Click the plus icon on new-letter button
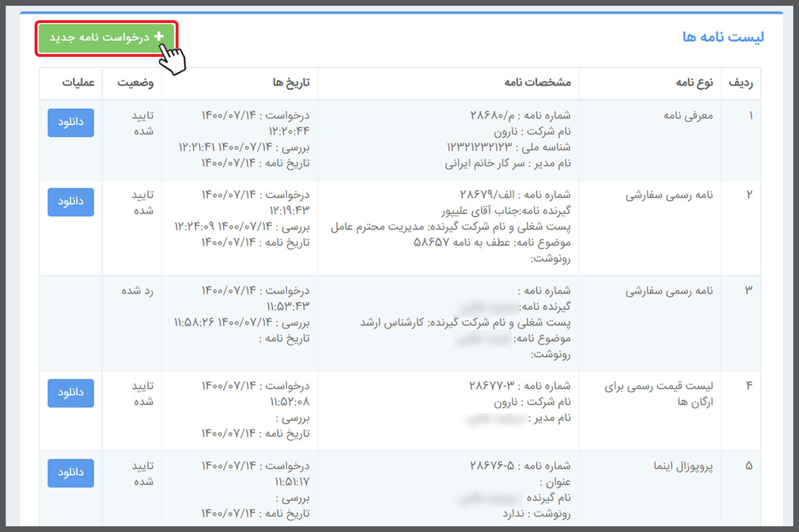This screenshot has width=799, height=532. click(159, 36)
